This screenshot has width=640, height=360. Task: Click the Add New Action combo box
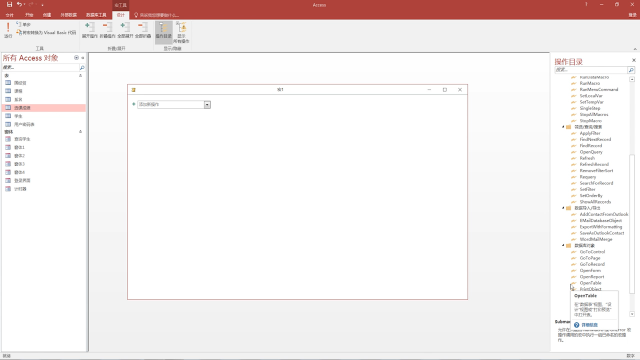(171, 104)
